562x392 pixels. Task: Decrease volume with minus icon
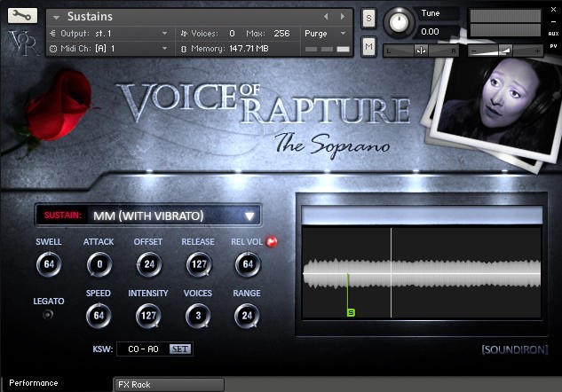pos(474,51)
